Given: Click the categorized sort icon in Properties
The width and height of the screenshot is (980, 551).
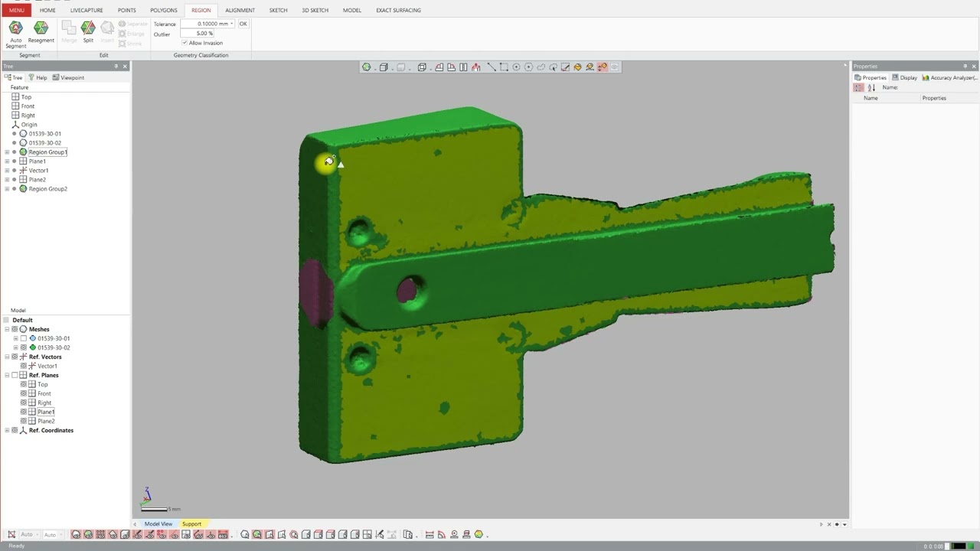Looking at the screenshot, I should pos(858,87).
